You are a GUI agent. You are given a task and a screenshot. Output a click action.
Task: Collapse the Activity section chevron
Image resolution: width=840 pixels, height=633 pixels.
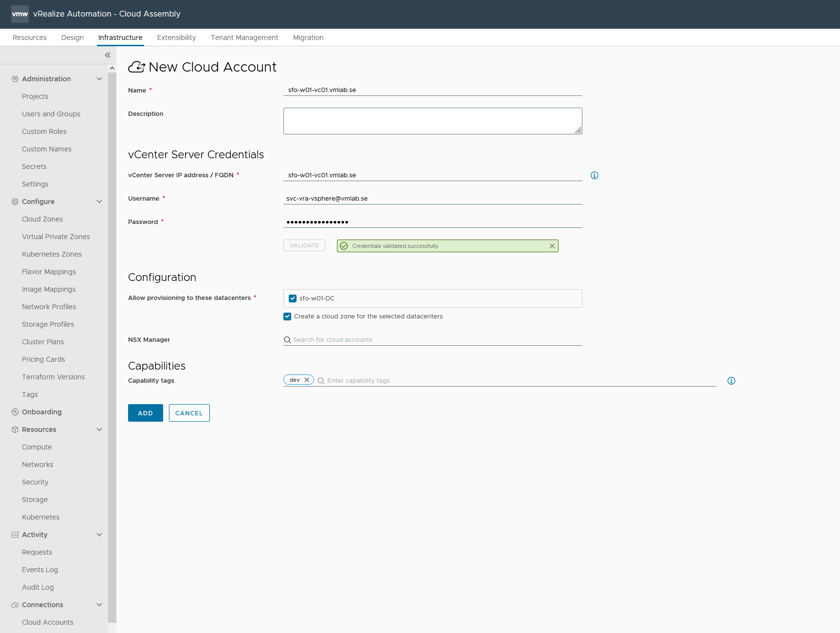click(x=99, y=535)
